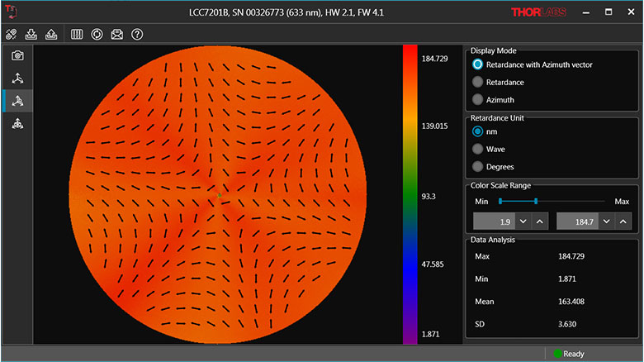The image size is (644, 362).
Task: Decrease the maximum color scale value
Action: 607,221
